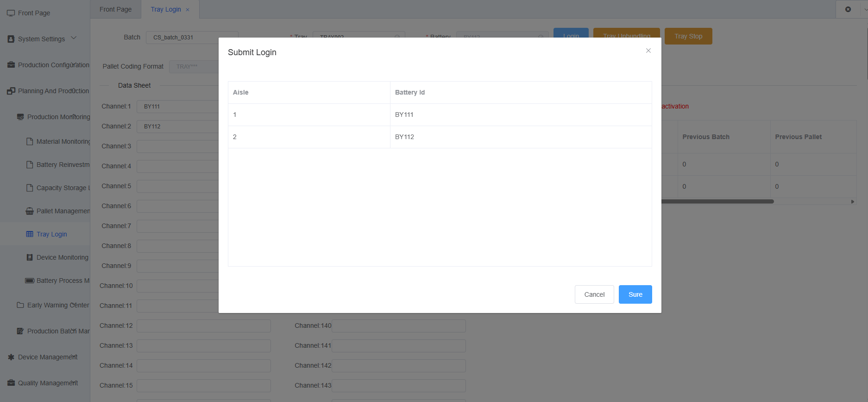
Task: Click Pallet Coding Format field
Action: [195, 67]
